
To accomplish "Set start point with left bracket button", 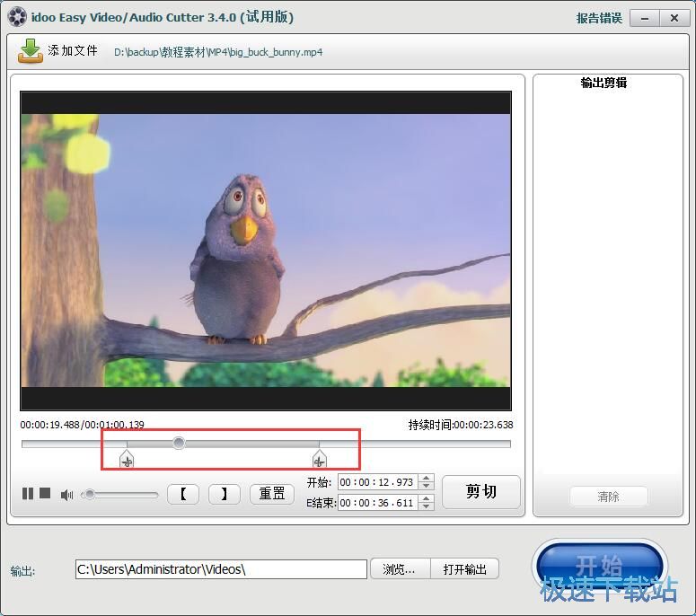I will click(x=183, y=495).
